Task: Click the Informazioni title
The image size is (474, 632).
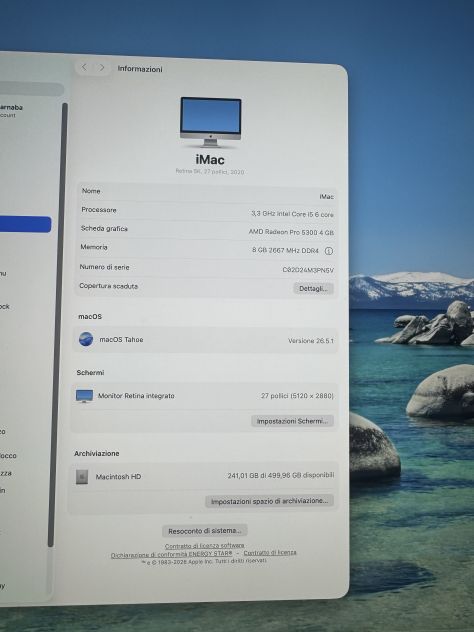Action: pos(140,69)
